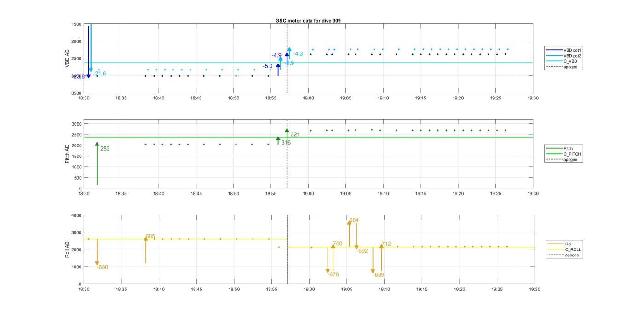Viewport: 644px width, 319px height.
Task: Click the '712' roll value label
Action: [x=386, y=244]
